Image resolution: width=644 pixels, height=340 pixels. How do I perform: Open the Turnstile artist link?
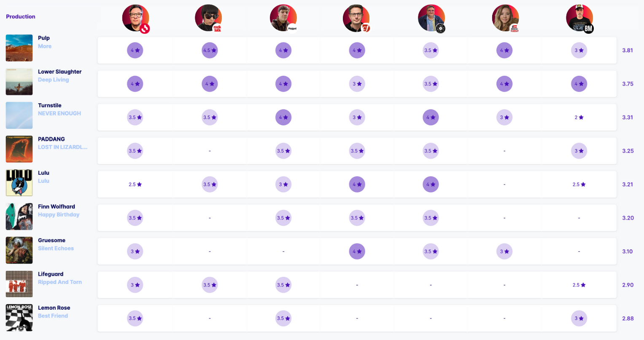(50, 105)
